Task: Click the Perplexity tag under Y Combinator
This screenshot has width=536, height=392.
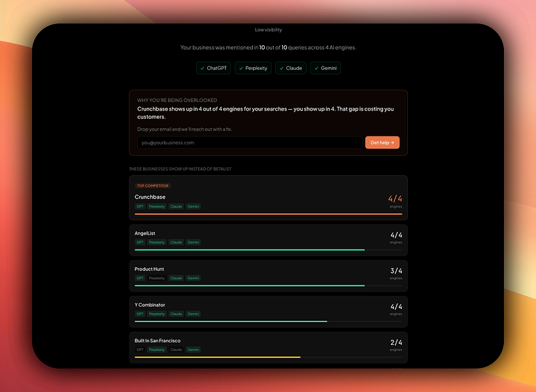Action: (157, 314)
